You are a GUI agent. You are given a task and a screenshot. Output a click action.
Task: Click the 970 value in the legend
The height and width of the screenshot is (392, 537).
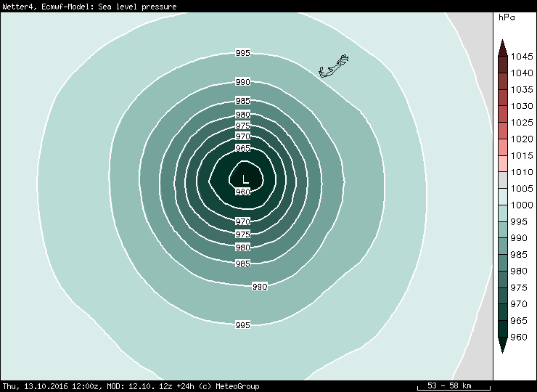(x=519, y=304)
